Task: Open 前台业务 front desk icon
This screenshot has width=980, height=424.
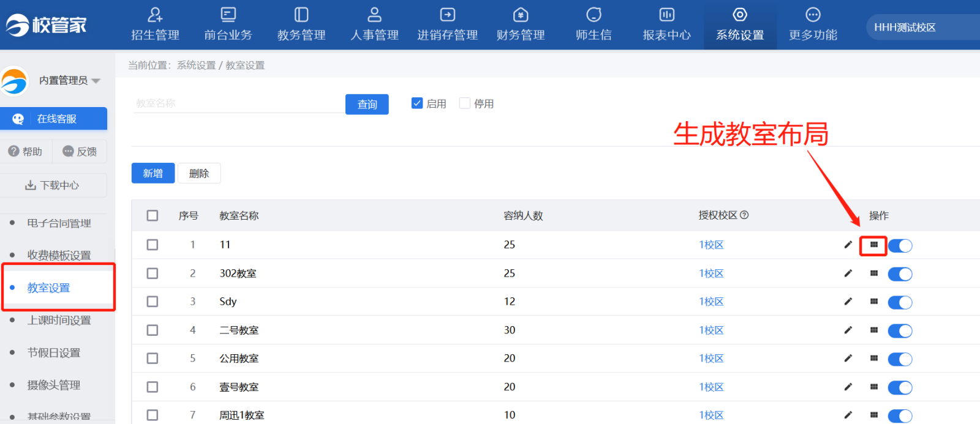Action: pyautogui.click(x=228, y=14)
